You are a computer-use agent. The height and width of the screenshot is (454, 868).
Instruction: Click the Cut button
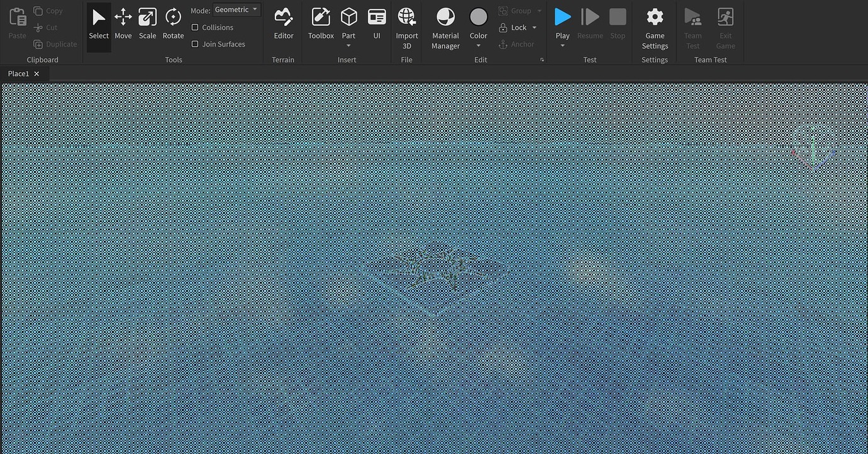point(45,28)
